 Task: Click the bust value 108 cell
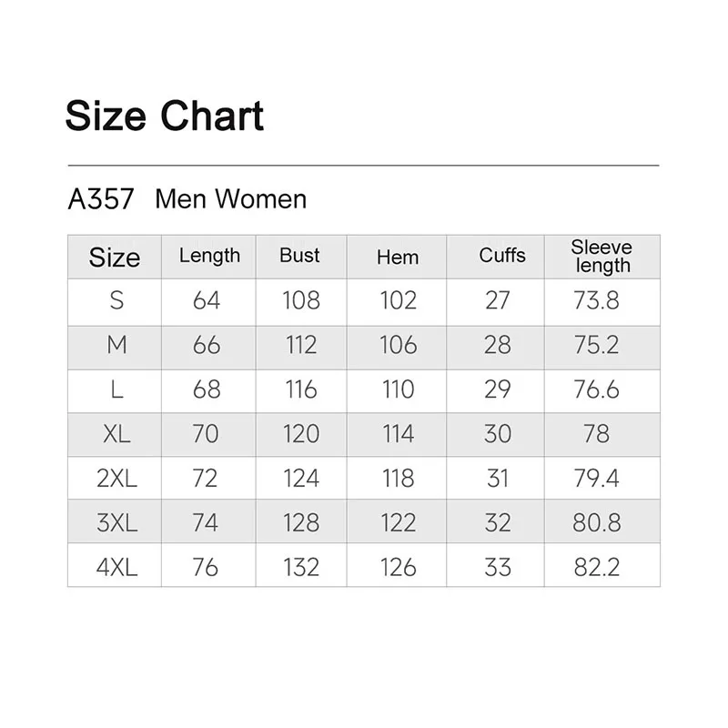(x=301, y=300)
